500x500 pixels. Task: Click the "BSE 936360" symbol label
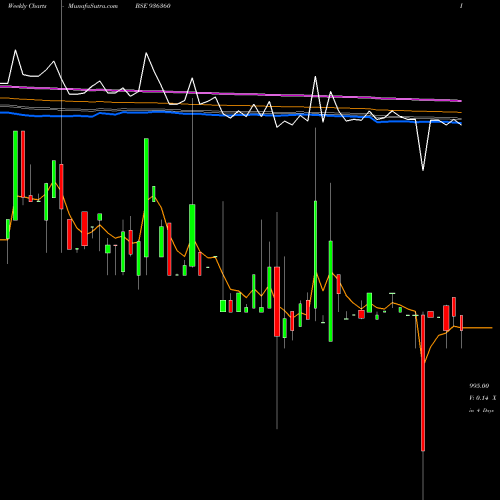click(153, 6)
